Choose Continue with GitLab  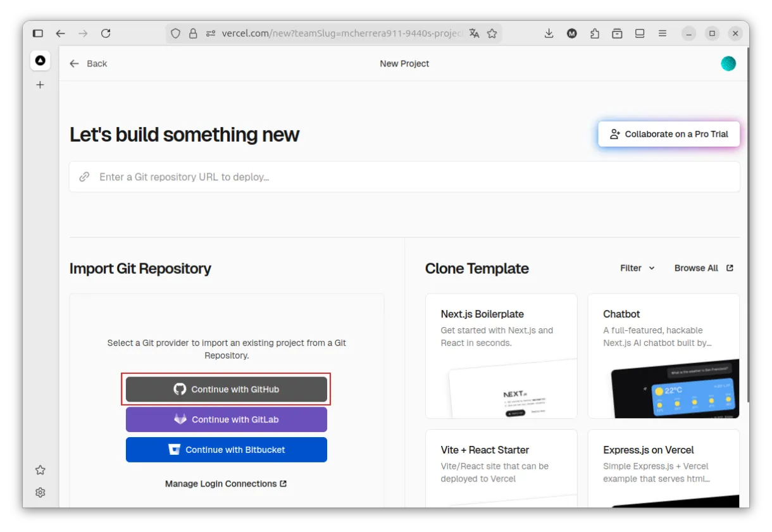[x=227, y=419]
